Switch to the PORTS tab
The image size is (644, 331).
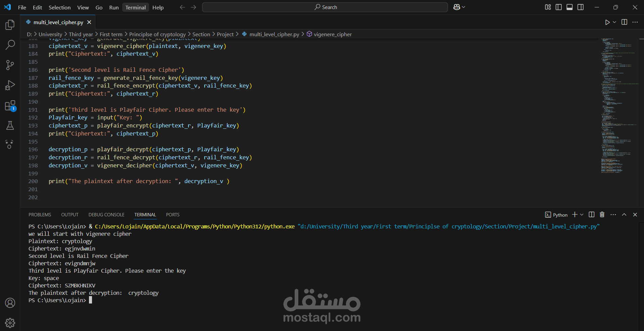[173, 215]
